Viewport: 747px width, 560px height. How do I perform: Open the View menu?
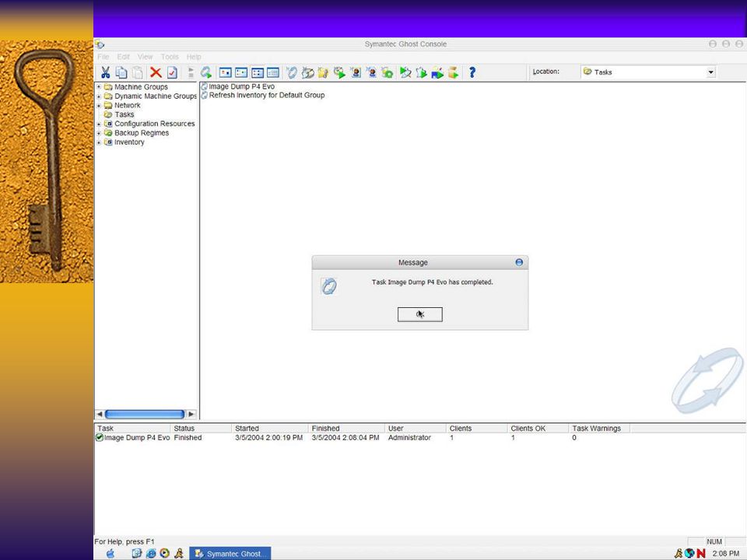tap(146, 57)
